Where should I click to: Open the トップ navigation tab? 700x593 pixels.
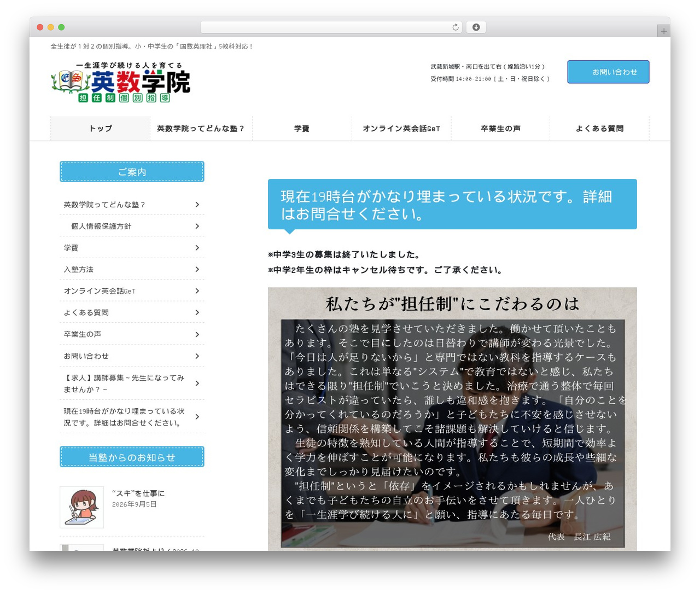101,129
